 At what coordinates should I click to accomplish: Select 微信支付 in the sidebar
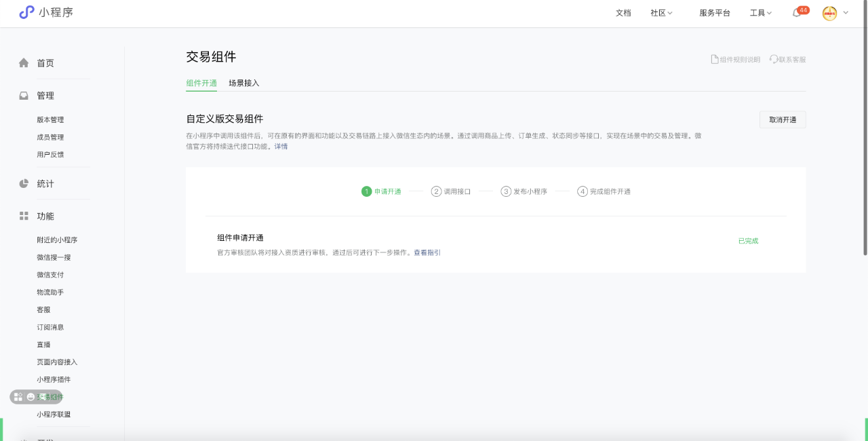pyautogui.click(x=50, y=275)
